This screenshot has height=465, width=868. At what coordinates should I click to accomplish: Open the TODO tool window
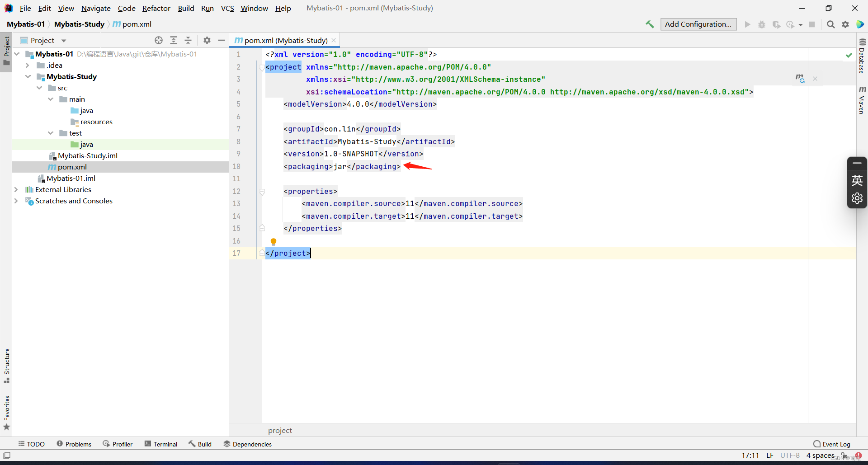coord(31,444)
